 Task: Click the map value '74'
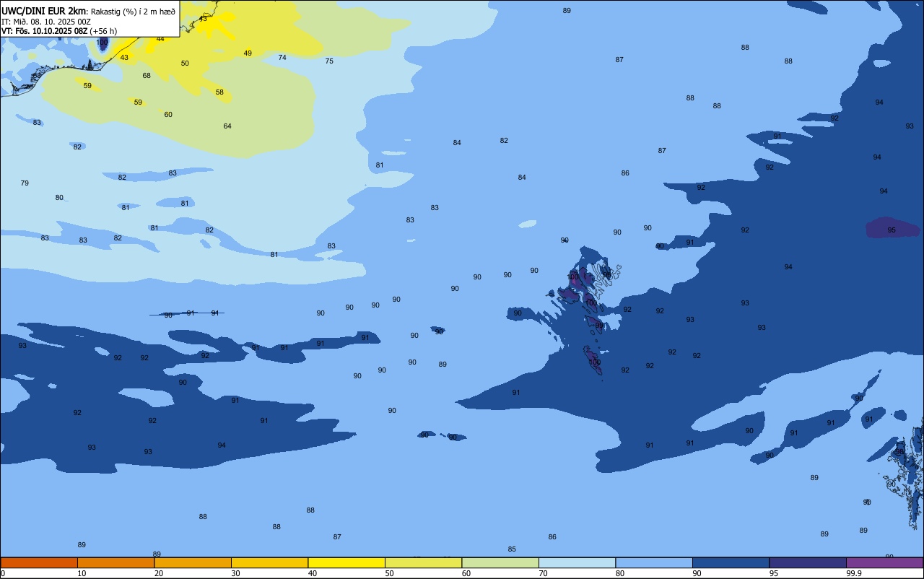(282, 58)
